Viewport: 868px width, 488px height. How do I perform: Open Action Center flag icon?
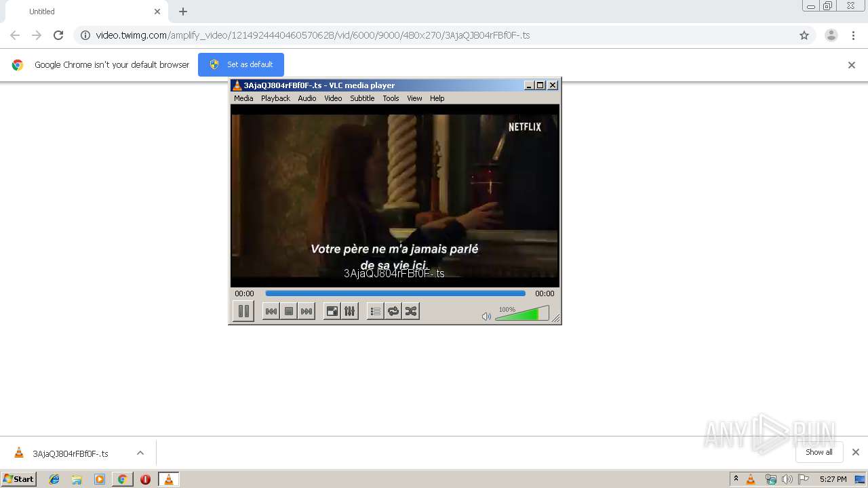tap(804, 479)
